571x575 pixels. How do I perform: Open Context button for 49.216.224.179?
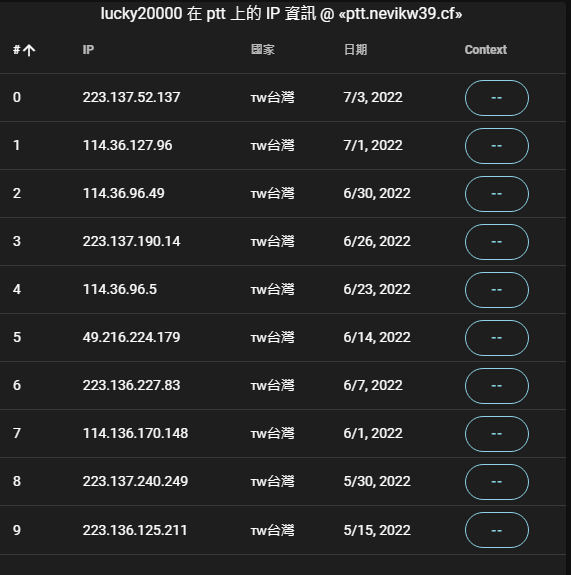[497, 338]
